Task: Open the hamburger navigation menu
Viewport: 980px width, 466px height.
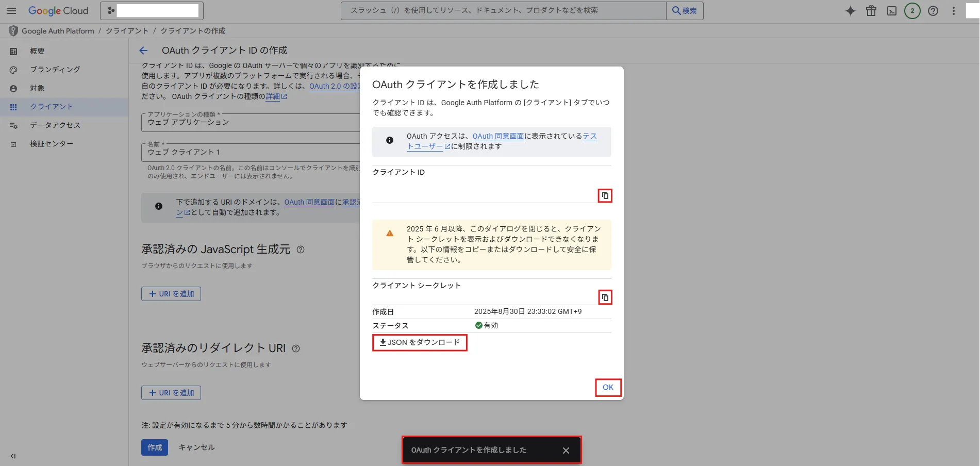Action: click(11, 11)
